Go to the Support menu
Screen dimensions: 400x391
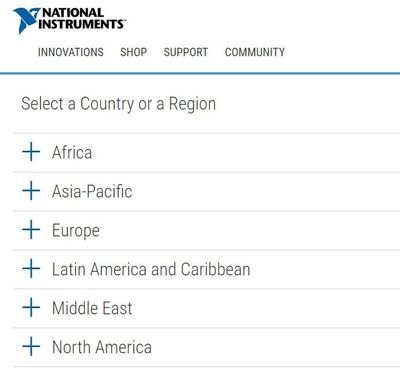[186, 52]
